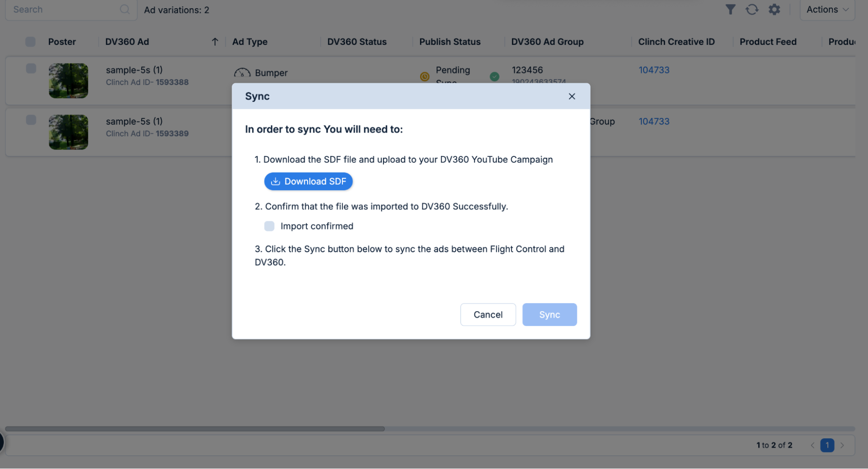The image size is (868, 469).
Task: Sort by the Ad Type column header
Action: pyautogui.click(x=250, y=42)
